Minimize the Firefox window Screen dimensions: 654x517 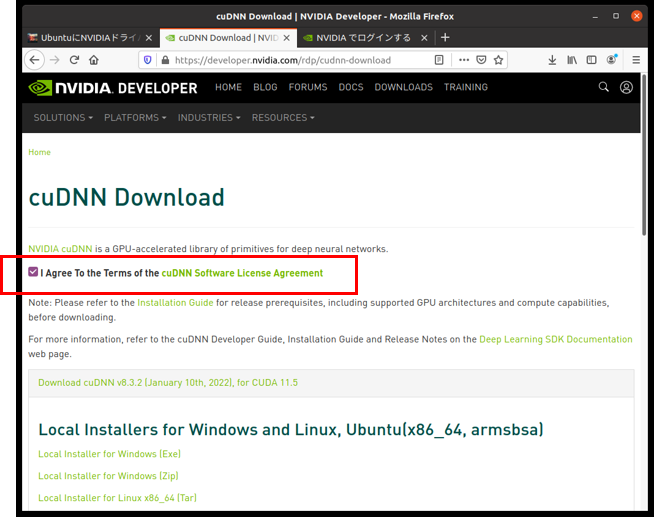595,16
